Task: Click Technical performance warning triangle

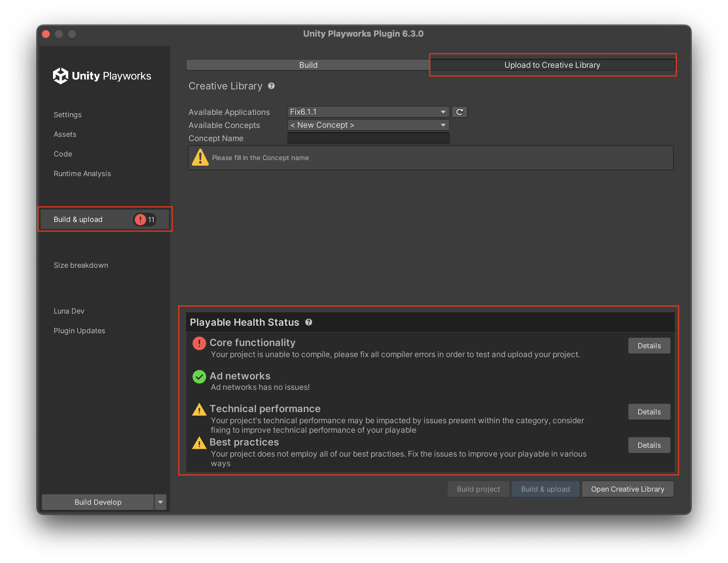Action: (199, 409)
